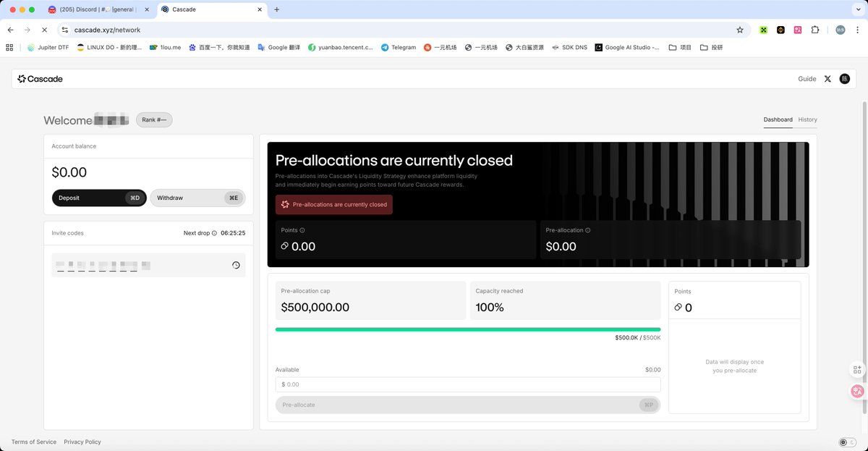The width and height of the screenshot is (868, 451).
Task: Open the LINUX DO bookmark
Action: click(x=109, y=47)
